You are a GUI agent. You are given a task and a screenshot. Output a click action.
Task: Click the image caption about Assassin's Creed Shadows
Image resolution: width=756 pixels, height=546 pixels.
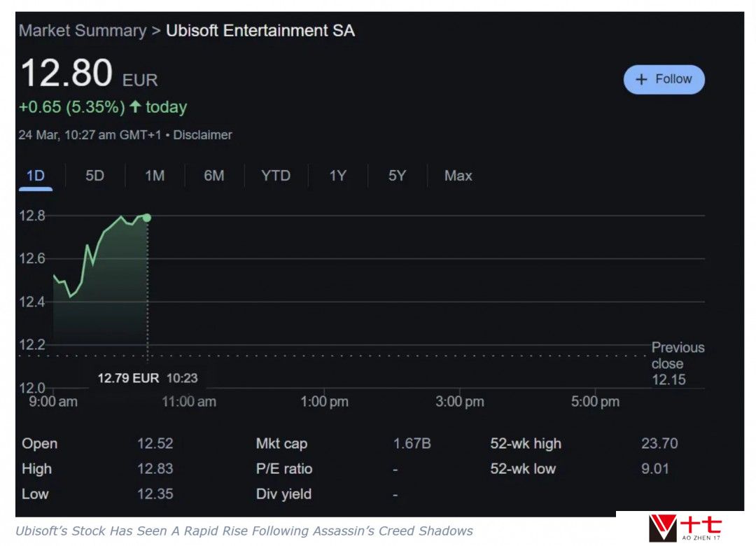[x=244, y=531]
